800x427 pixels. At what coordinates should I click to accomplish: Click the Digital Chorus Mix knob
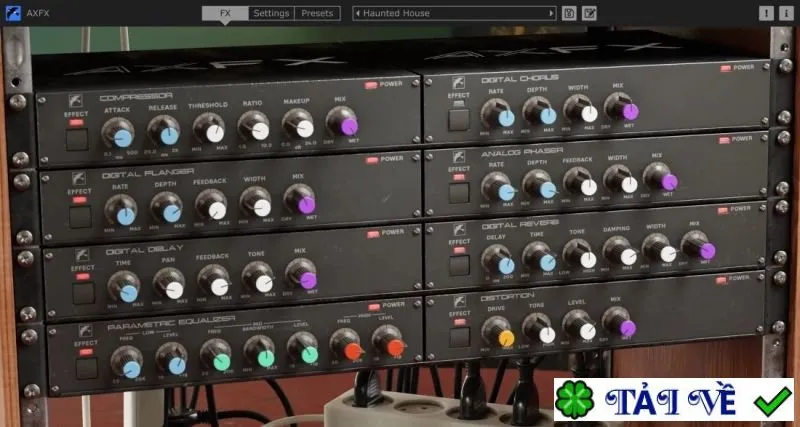tap(621, 107)
